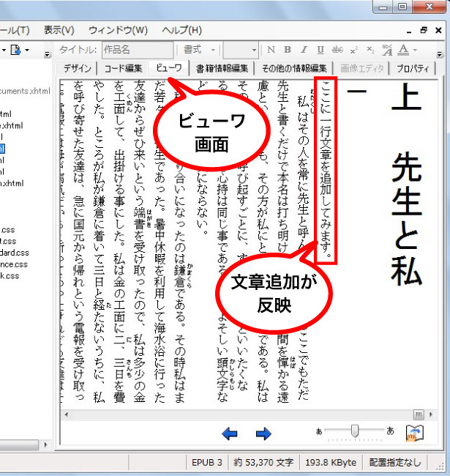Open font color dropdown arrow
The height and width of the screenshot is (476, 450).
point(415,50)
